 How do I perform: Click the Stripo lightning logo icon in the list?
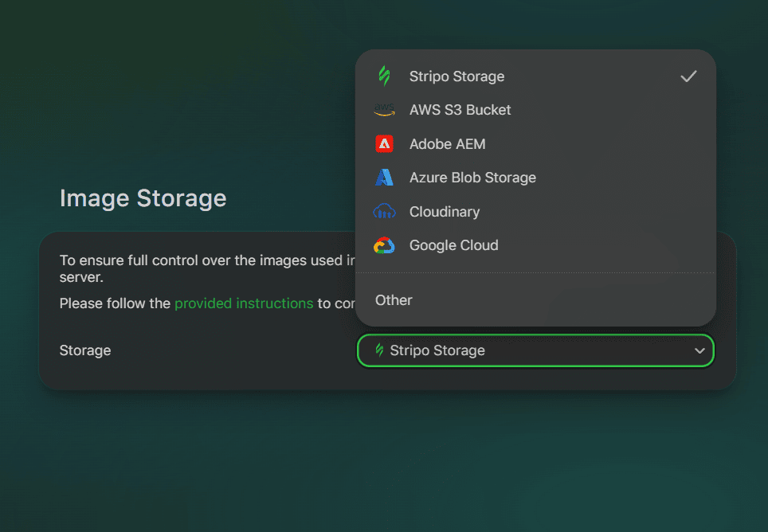point(385,76)
